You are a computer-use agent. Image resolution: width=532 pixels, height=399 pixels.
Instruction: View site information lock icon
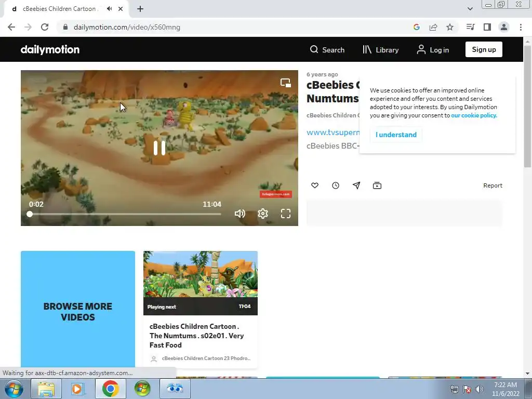point(65,27)
